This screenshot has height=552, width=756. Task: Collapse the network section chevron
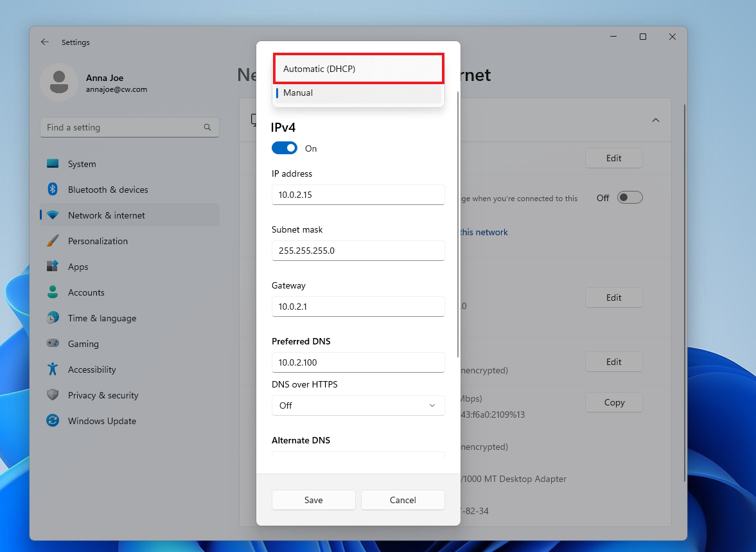[x=656, y=120]
